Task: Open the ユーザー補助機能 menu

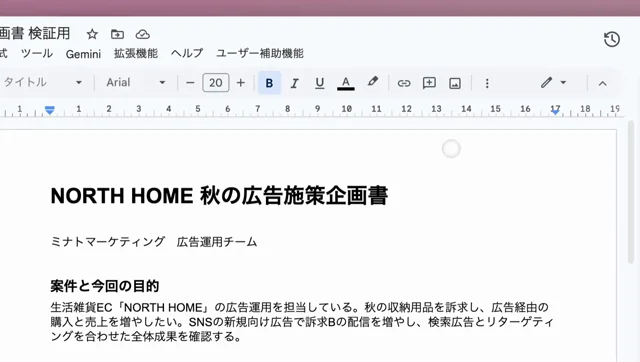Action: click(x=260, y=53)
